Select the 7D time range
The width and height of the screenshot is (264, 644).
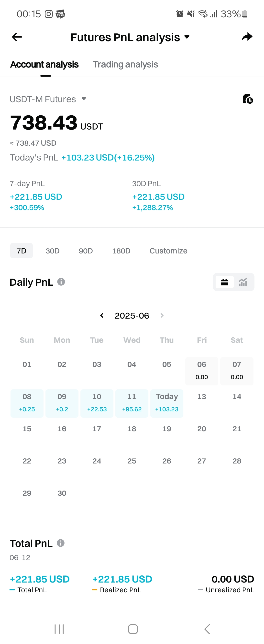[x=22, y=251]
